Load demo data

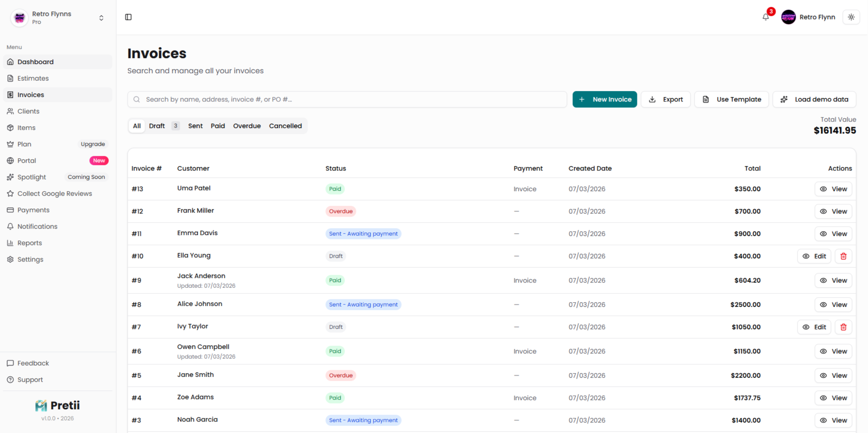point(814,99)
